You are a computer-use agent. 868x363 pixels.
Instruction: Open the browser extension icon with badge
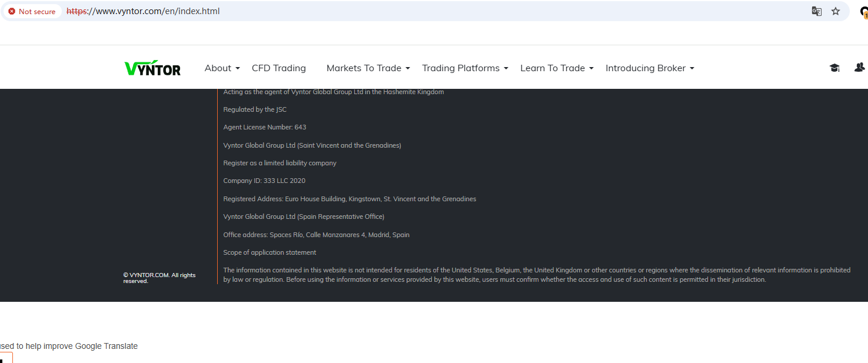pyautogui.click(x=864, y=11)
